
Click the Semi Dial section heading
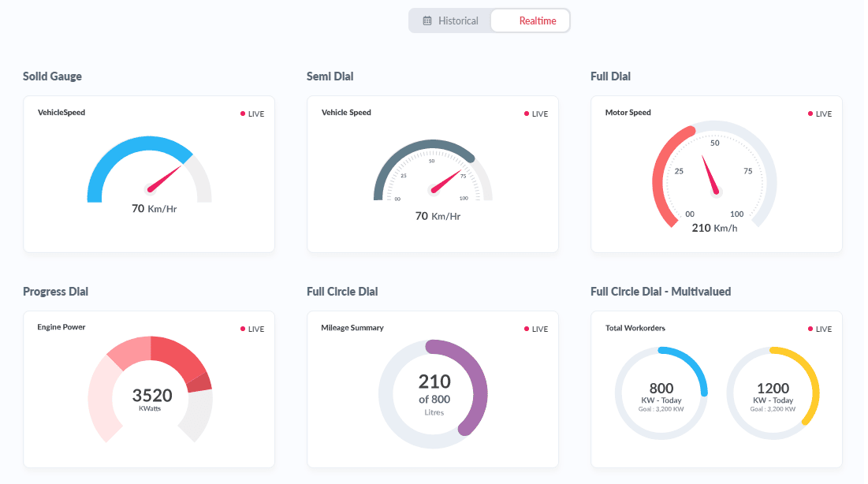point(330,76)
